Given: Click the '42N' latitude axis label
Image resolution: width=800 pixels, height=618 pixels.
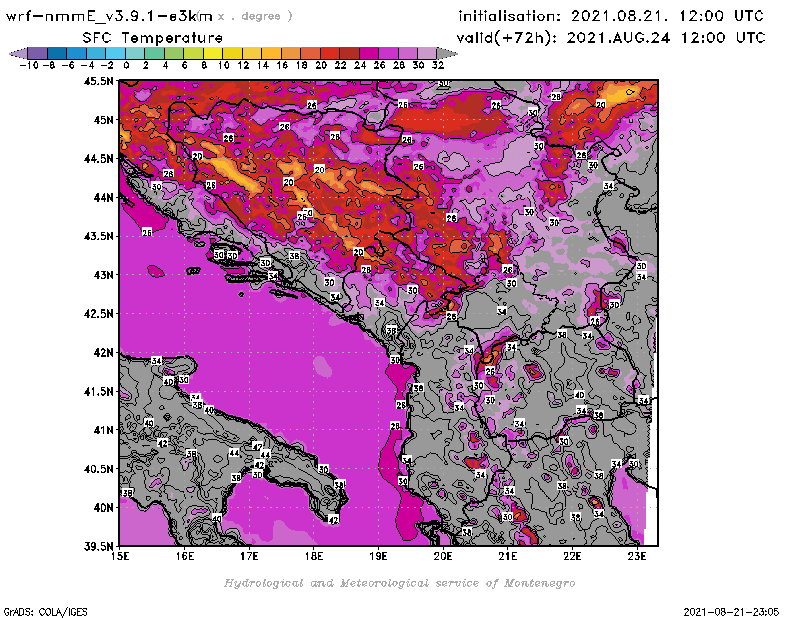Looking at the screenshot, I should click(x=103, y=353).
